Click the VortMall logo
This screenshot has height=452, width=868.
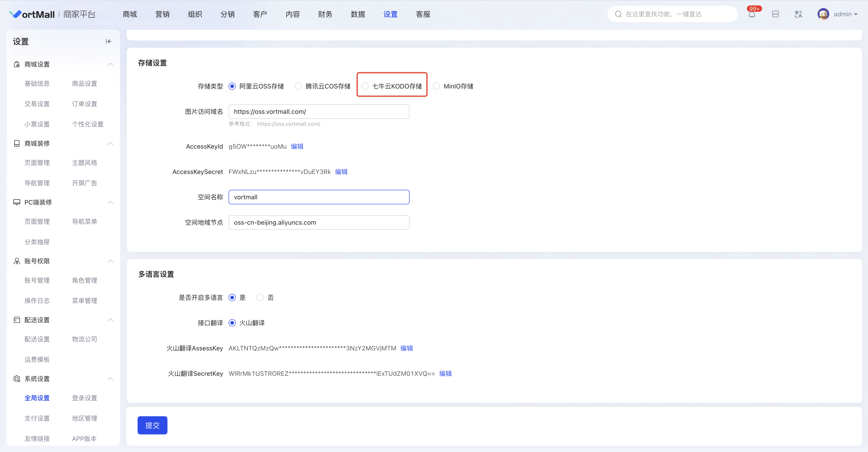tap(32, 14)
